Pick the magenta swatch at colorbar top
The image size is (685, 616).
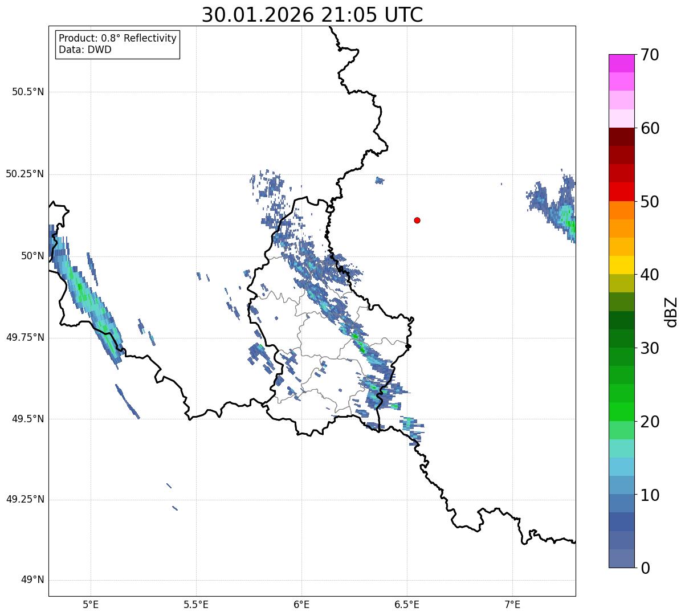pyautogui.click(x=621, y=63)
